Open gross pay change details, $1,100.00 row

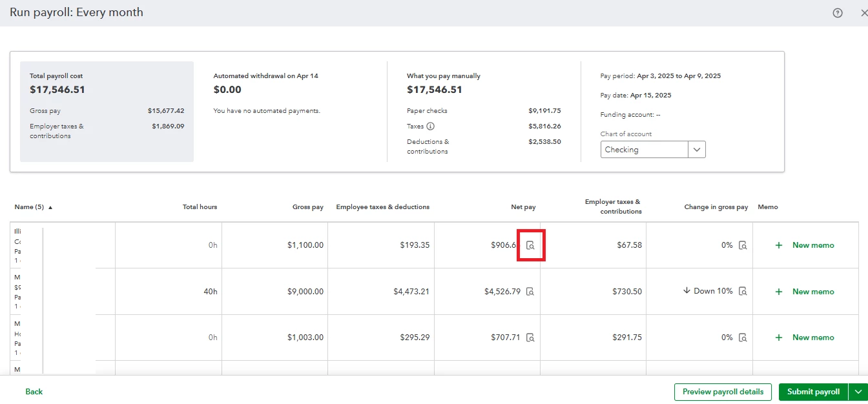(743, 245)
